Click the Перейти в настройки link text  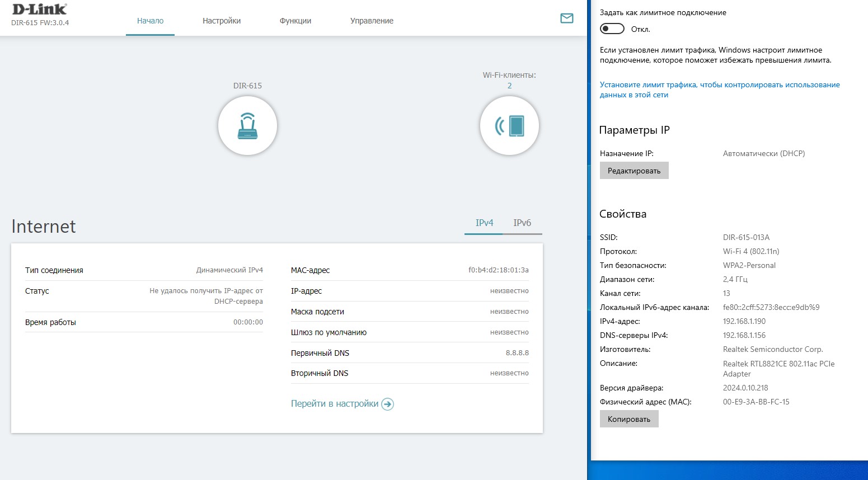click(335, 404)
